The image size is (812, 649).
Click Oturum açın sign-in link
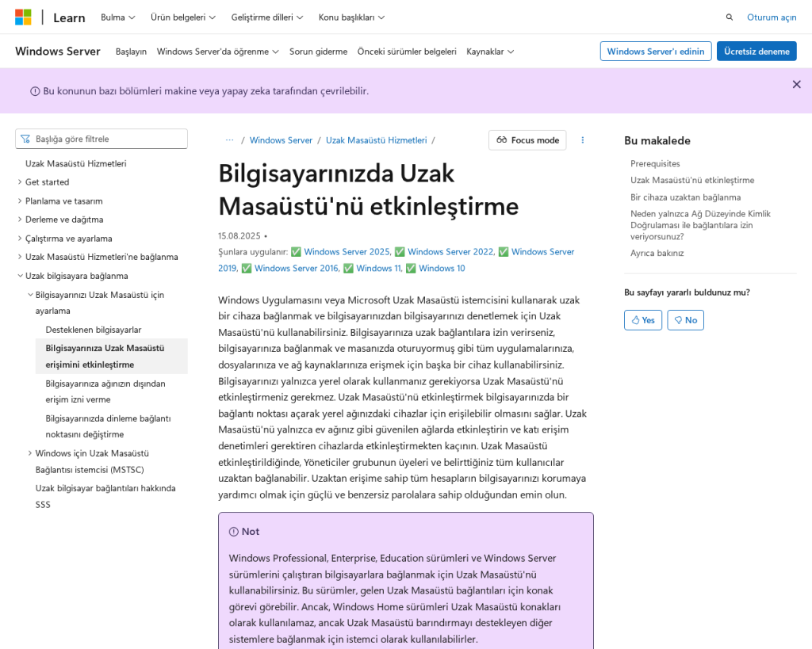[771, 17]
